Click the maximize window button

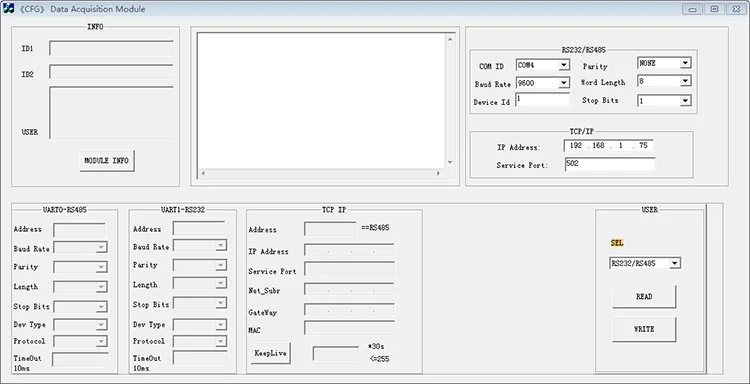[714, 9]
